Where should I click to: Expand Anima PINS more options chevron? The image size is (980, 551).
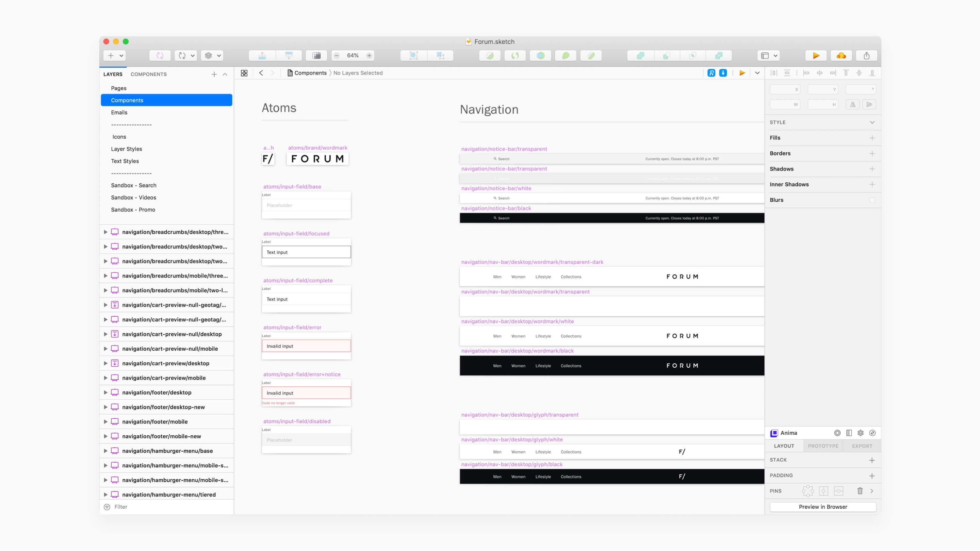coord(871,491)
